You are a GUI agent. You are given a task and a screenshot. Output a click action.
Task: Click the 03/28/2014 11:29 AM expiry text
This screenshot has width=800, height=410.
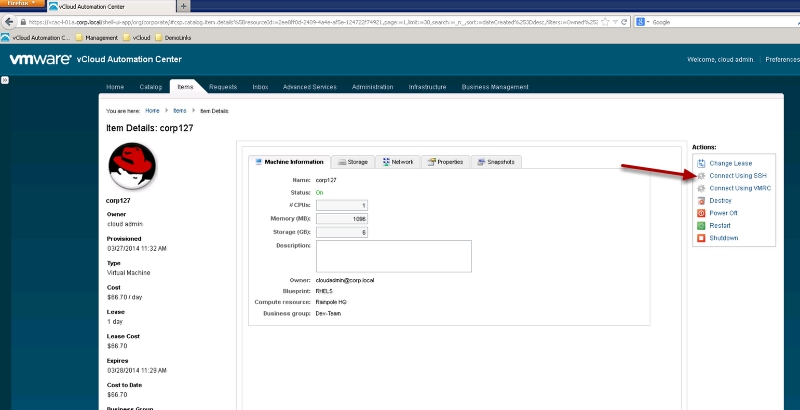tap(137, 371)
